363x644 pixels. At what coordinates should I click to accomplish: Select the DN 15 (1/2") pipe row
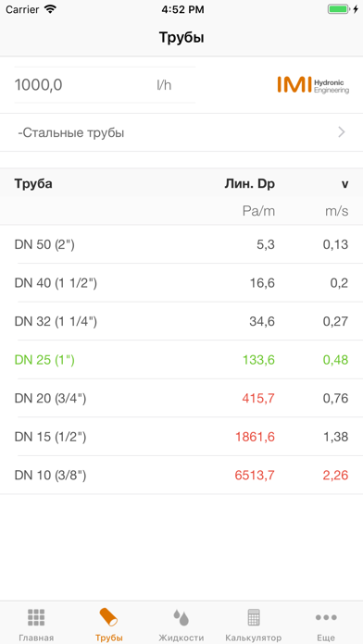181,437
